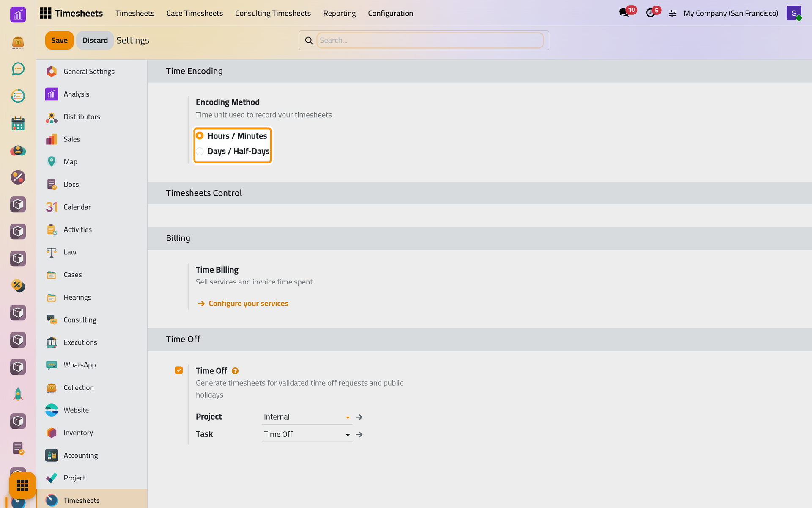
Task: Save the settings
Action: tap(59, 40)
